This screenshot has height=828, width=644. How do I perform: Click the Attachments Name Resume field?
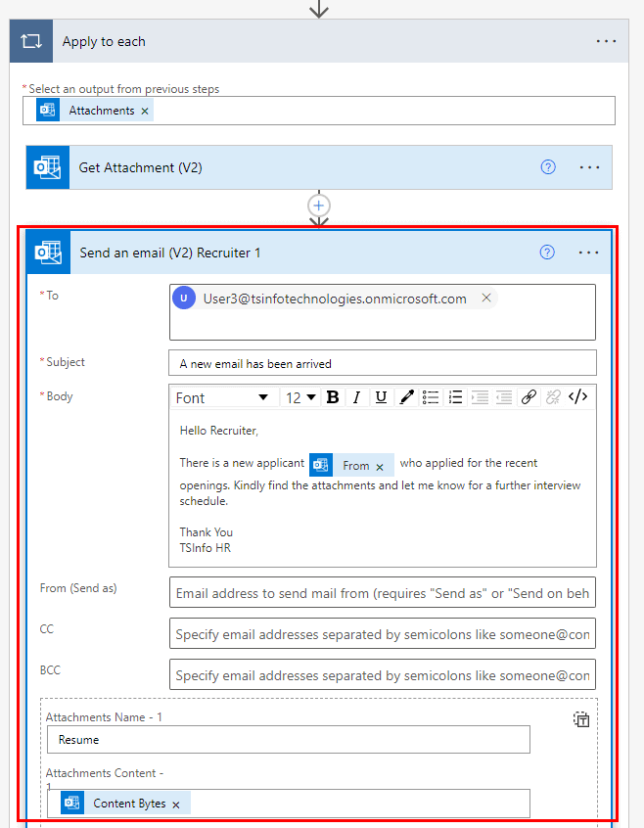click(x=288, y=739)
